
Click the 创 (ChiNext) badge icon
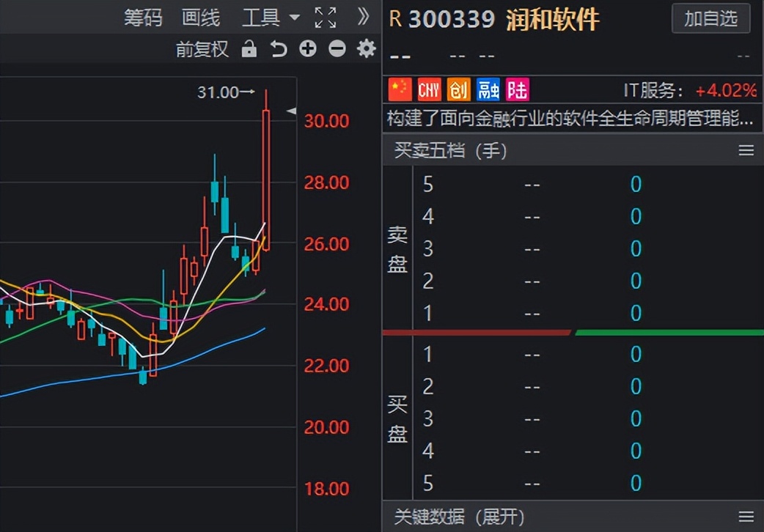click(458, 89)
